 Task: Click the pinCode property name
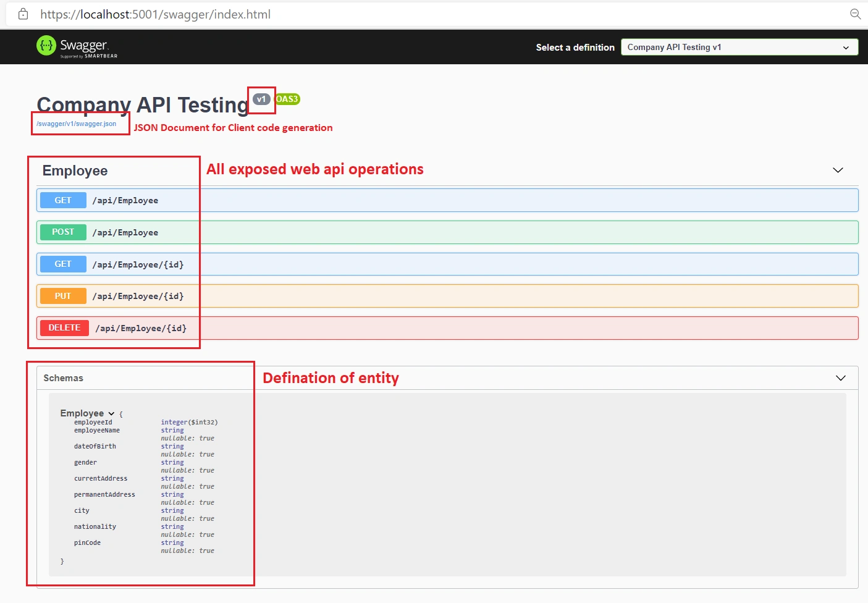point(87,543)
